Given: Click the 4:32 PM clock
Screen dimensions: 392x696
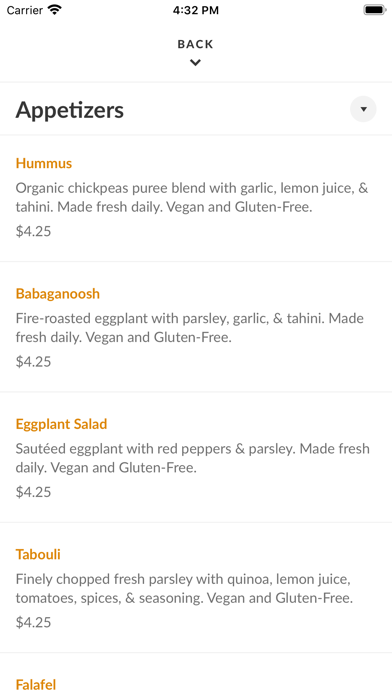Looking at the screenshot, I should (x=196, y=10).
